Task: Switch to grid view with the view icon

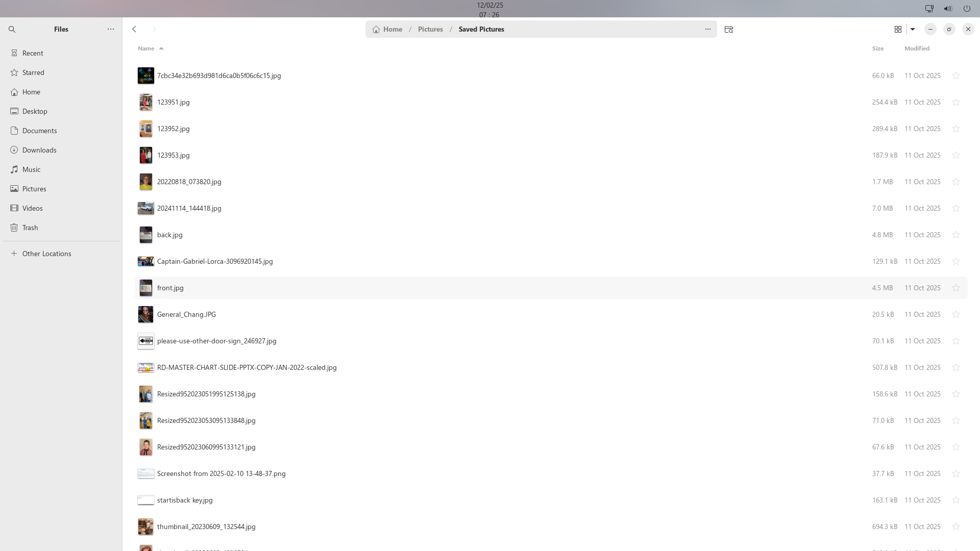Action: [898, 29]
